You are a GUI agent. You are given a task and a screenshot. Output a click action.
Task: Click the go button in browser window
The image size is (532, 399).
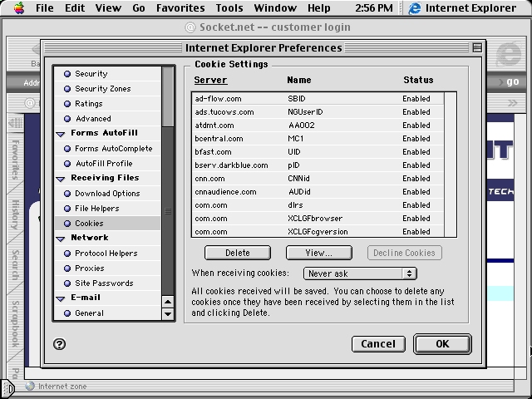[512, 81]
